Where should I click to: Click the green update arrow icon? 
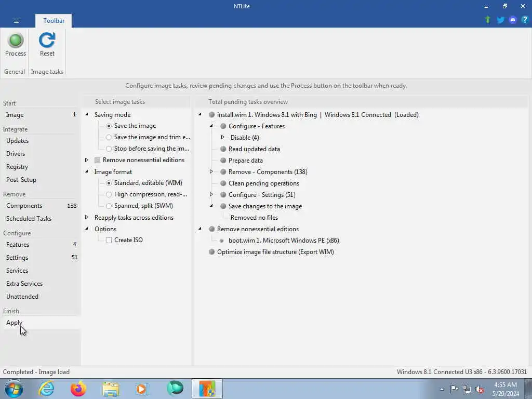pos(487,20)
